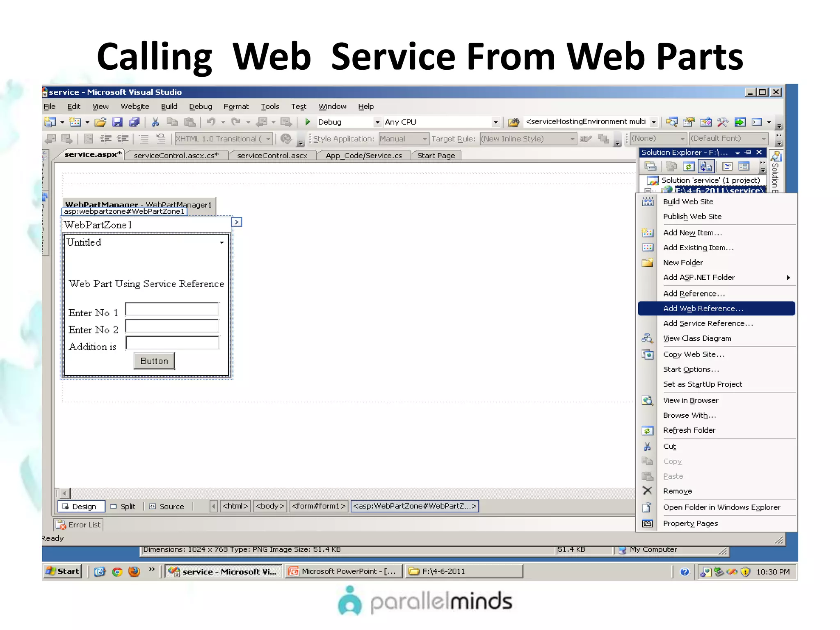The height and width of the screenshot is (630, 840).
Task: Save the current file with floppy icon
Action: click(118, 122)
